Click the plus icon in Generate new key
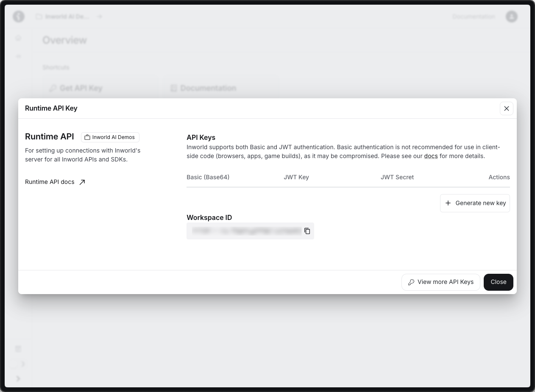The image size is (535, 392). (448, 203)
